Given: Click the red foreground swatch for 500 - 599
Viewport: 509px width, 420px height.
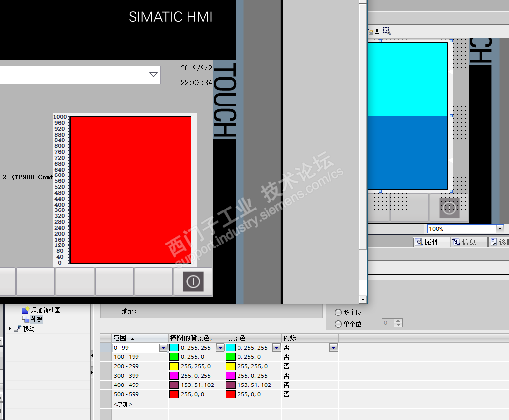Looking at the screenshot, I should [x=231, y=394].
